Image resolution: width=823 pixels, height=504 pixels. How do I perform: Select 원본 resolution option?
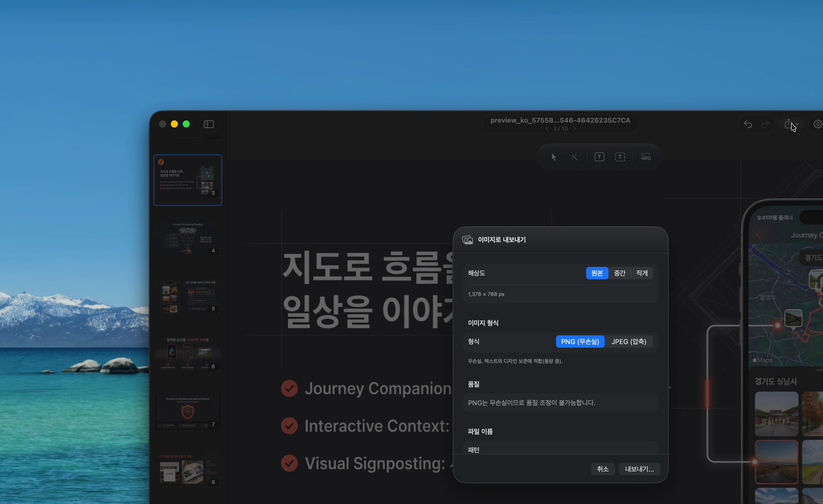(x=597, y=273)
